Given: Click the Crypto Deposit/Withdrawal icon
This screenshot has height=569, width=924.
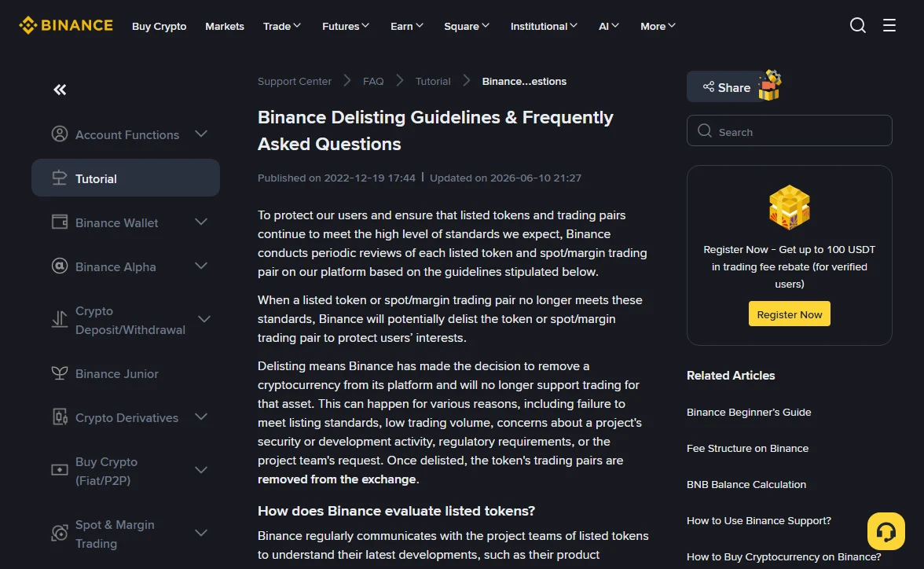Looking at the screenshot, I should coord(60,320).
